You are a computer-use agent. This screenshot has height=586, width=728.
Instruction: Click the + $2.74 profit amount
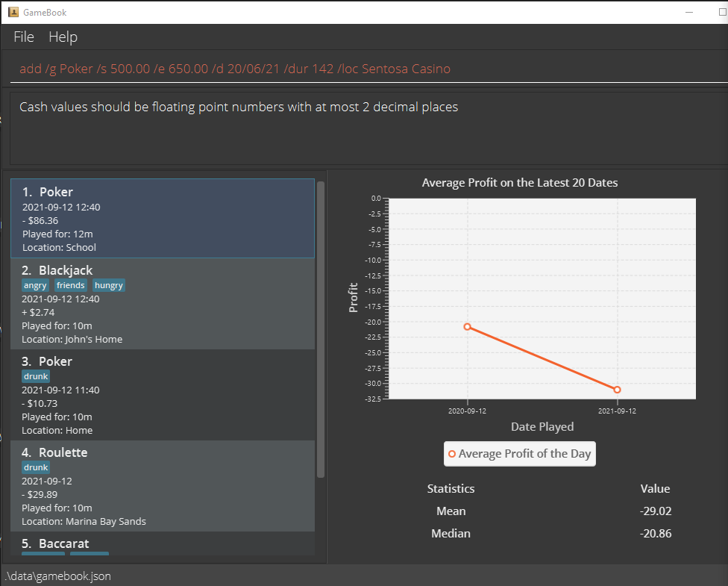[38, 312]
